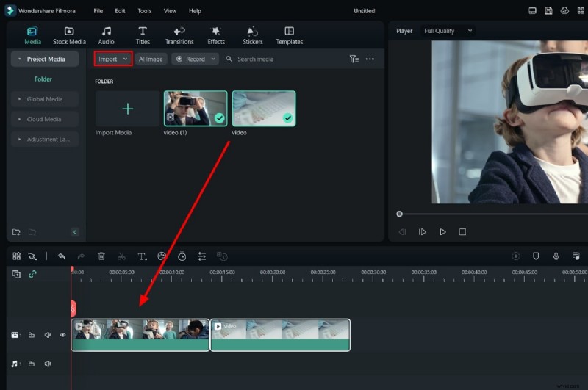Click the play from start button in player
This screenshot has width=588, height=390.
pos(422,232)
